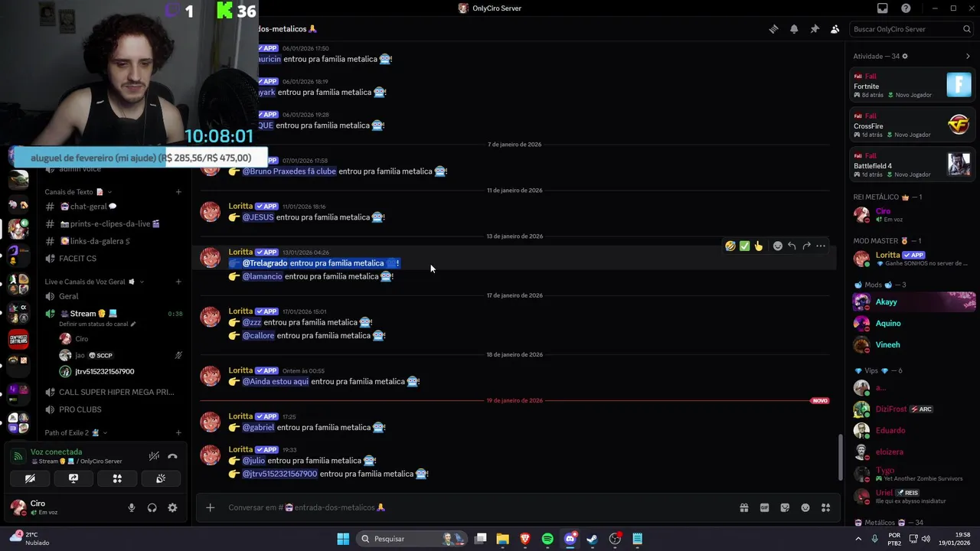
Task: Open the Threads icon in channel header
Action: (x=773, y=29)
